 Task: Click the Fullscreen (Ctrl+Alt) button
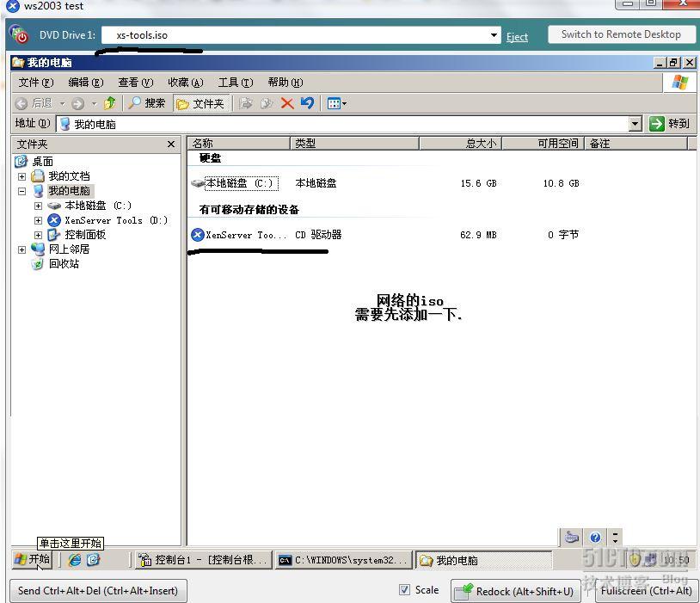[646, 590]
